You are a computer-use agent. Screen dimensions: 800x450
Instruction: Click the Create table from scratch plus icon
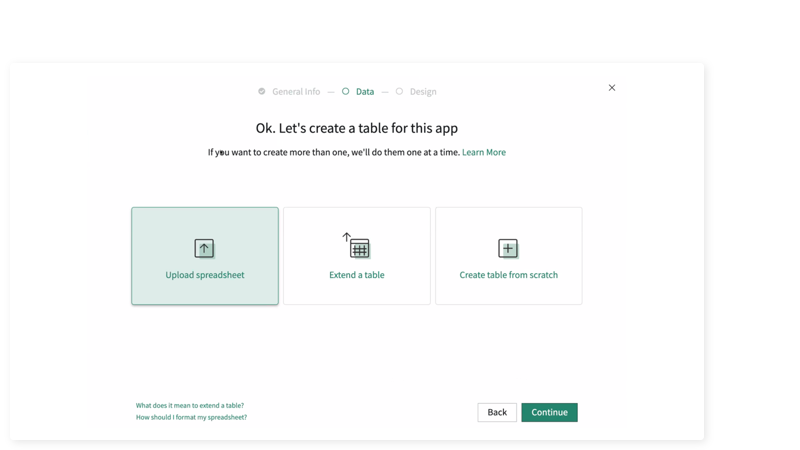[x=508, y=248]
